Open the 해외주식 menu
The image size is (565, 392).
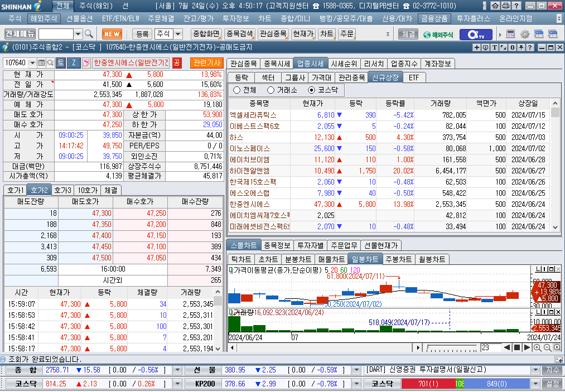44,18
